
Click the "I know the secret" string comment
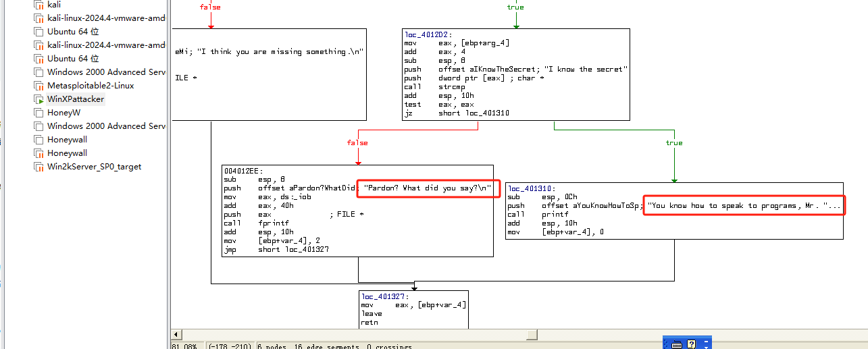click(x=586, y=70)
